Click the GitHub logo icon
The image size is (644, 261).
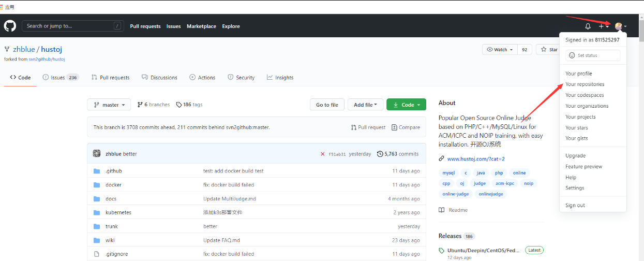coord(10,26)
